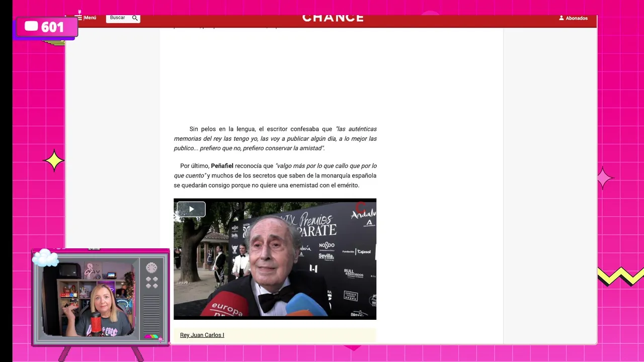Open the Rey Juan Carlos I tag link
This screenshot has height=362, width=644.
(202, 335)
